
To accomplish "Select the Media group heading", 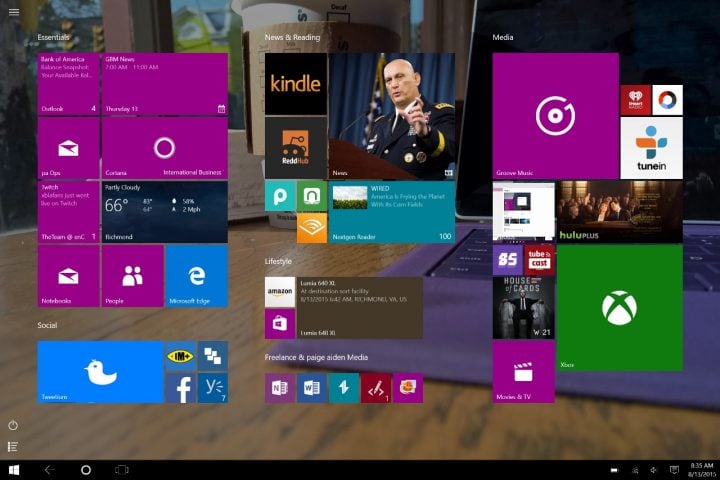I will click(x=503, y=37).
